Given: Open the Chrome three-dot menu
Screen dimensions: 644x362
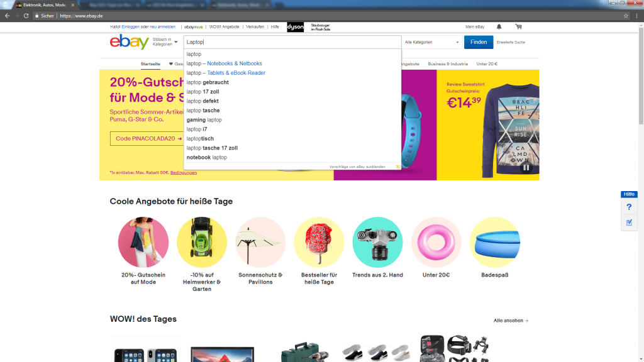Looking at the screenshot, I should tap(636, 16).
